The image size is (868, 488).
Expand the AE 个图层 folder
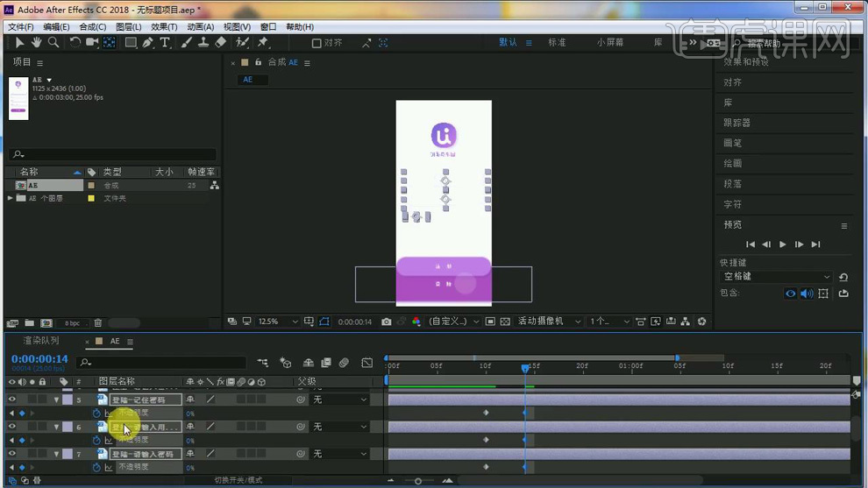click(11, 199)
